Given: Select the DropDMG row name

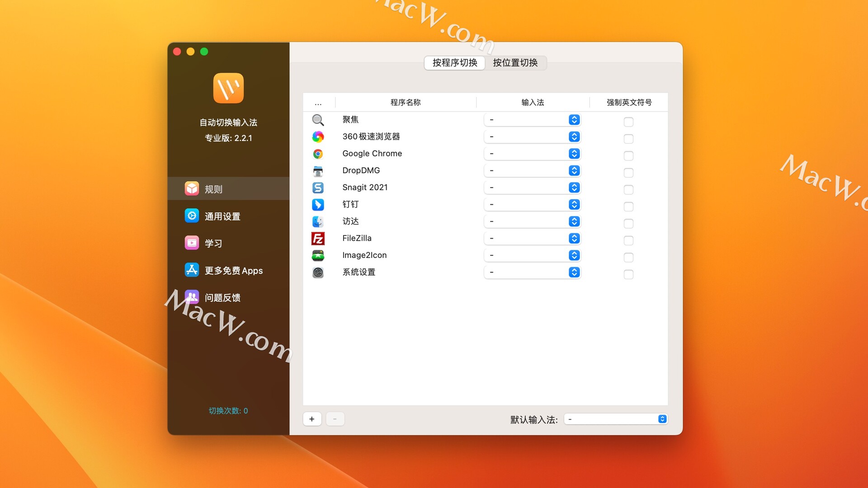Looking at the screenshot, I should point(361,170).
